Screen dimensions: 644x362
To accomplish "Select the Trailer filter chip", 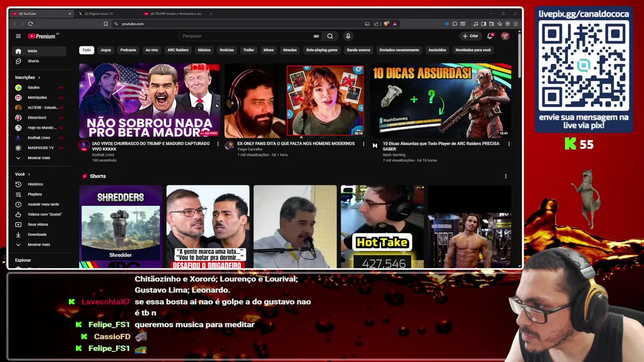I will 249,50.
